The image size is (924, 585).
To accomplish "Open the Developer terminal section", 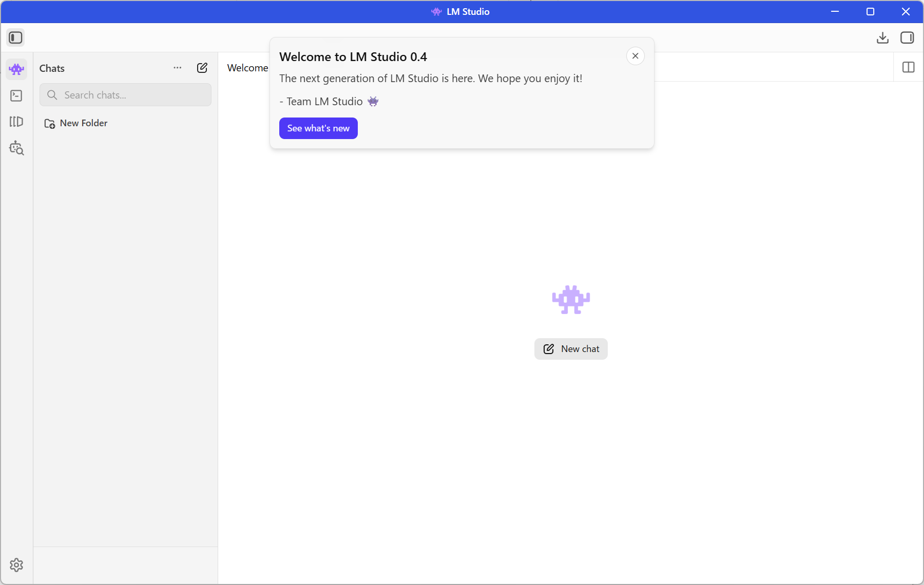I will (16, 95).
